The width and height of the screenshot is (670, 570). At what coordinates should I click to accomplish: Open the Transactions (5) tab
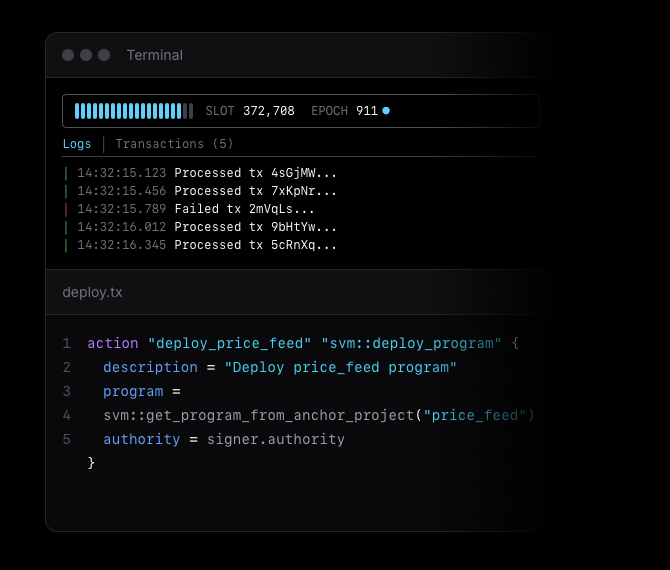click(174, 144)
